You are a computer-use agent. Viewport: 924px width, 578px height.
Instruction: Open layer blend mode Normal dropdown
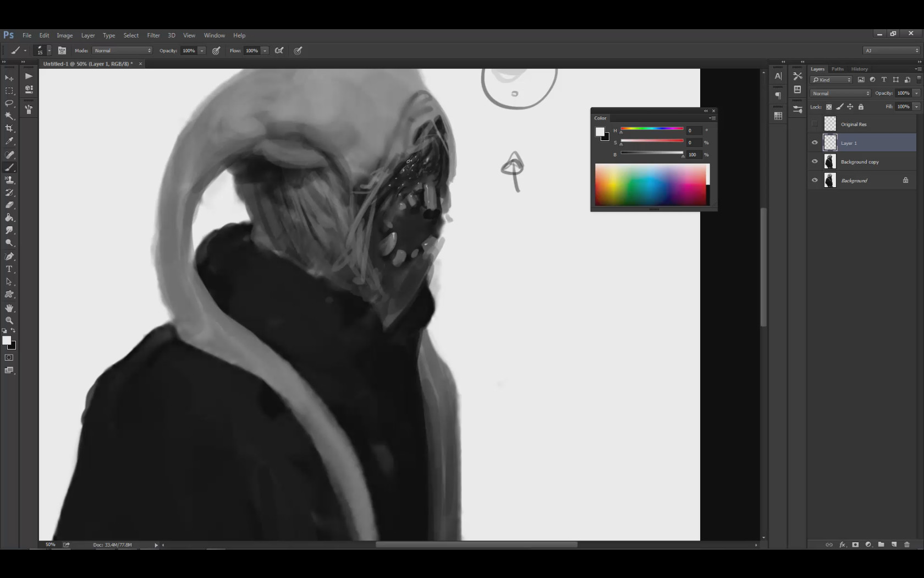(840, 94)
